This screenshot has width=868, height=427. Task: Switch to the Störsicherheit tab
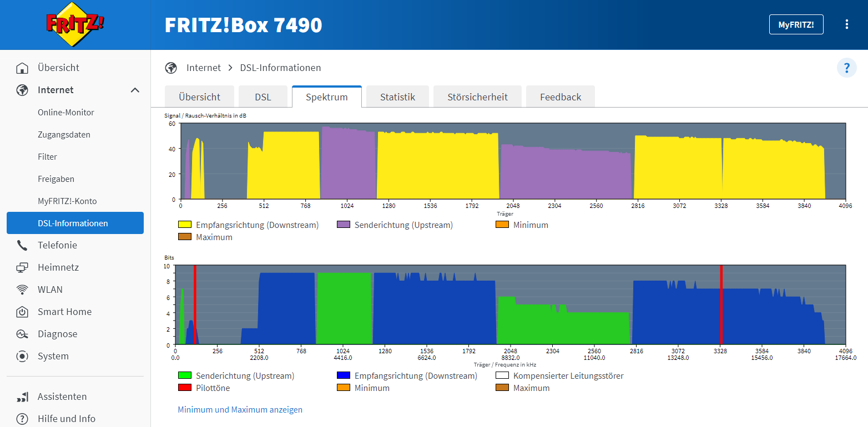(x=477, y=97)
